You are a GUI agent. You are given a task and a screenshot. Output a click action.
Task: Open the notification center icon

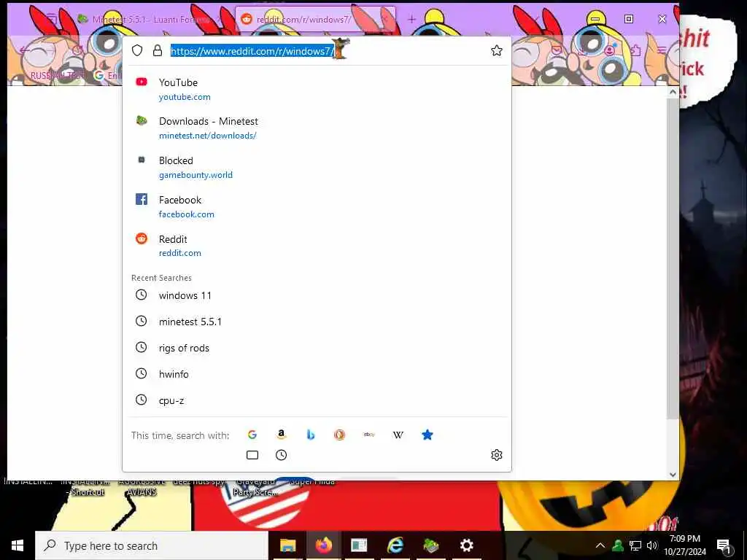coord(724,546)
